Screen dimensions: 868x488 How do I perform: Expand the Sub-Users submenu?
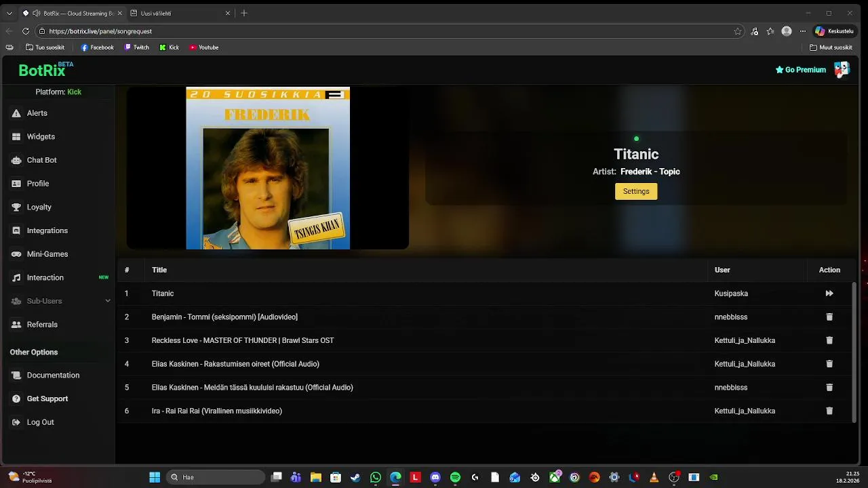pyautogui.click(x=107, y=301)
